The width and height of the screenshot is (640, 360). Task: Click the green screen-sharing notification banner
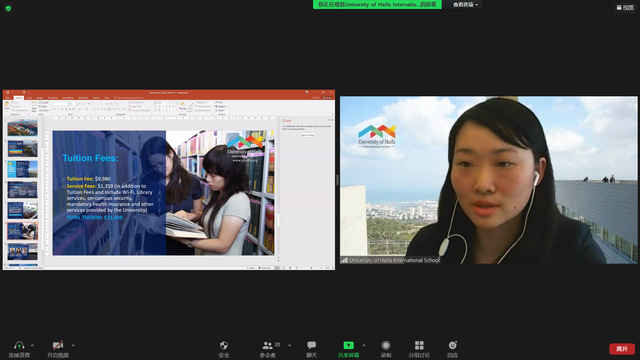[x=377, y=4]
